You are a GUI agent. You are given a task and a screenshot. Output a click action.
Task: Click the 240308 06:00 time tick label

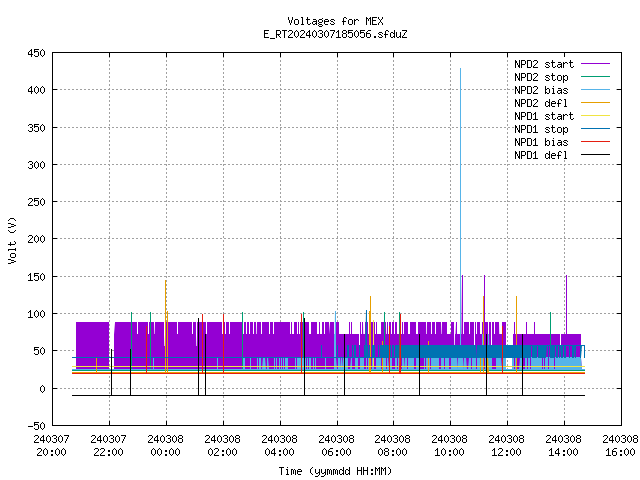[x=336, y=446]
